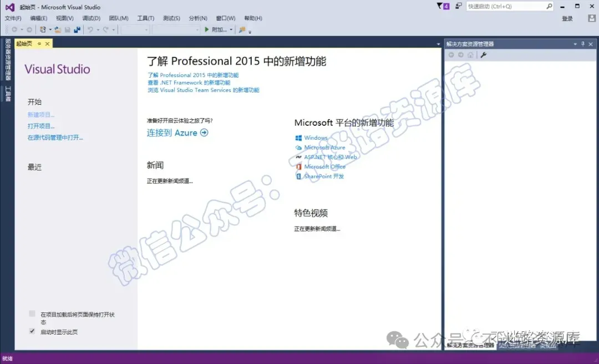This screenshot has height=364, width=599.
Task: Open the 调试(D) menu
Action: [x=92, y=18]
